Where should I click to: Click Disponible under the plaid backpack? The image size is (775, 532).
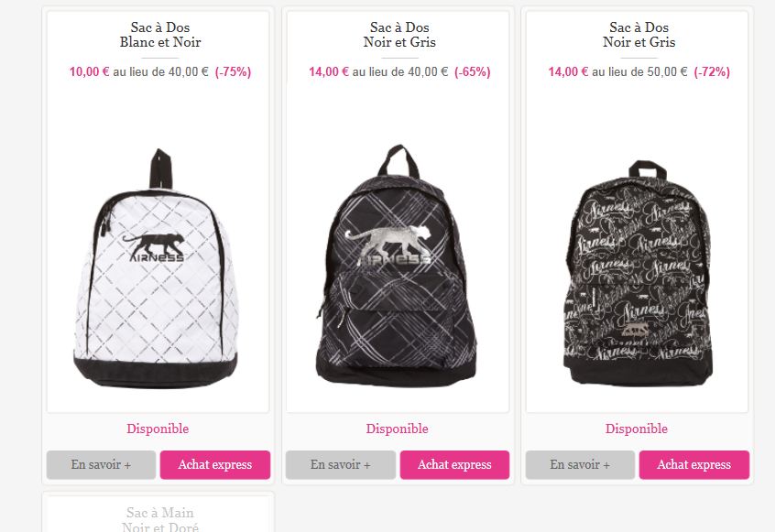click(x=397, y=429)
